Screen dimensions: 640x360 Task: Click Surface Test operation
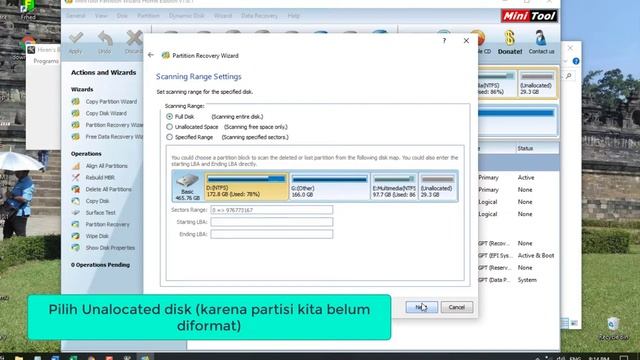(x=100, y=213)
